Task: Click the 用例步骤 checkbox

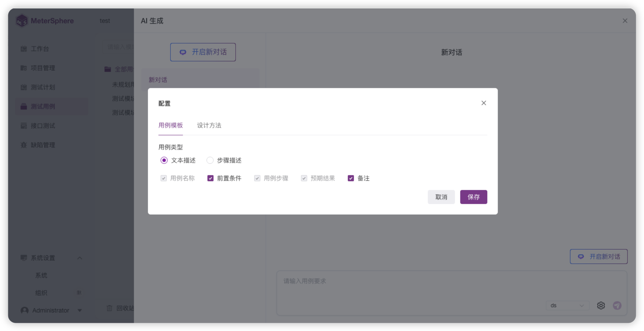Action: (x=257, y=178)
